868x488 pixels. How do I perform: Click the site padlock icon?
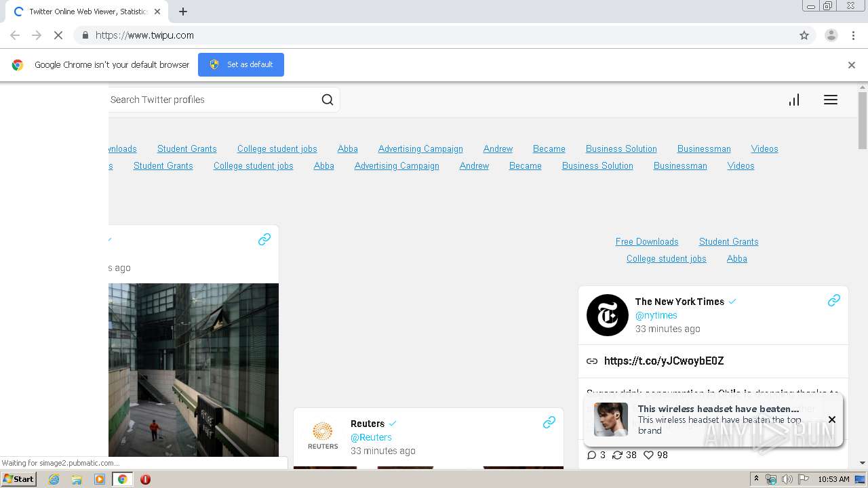85,35
